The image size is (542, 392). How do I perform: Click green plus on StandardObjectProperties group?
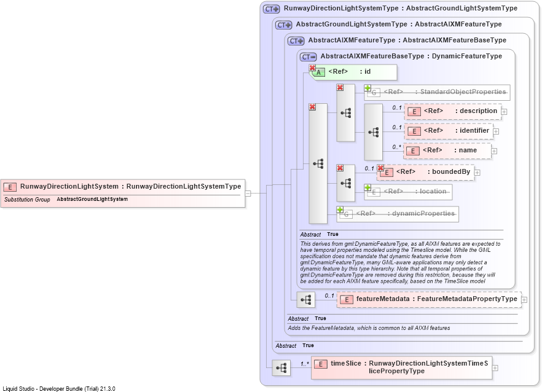[367, 88]
